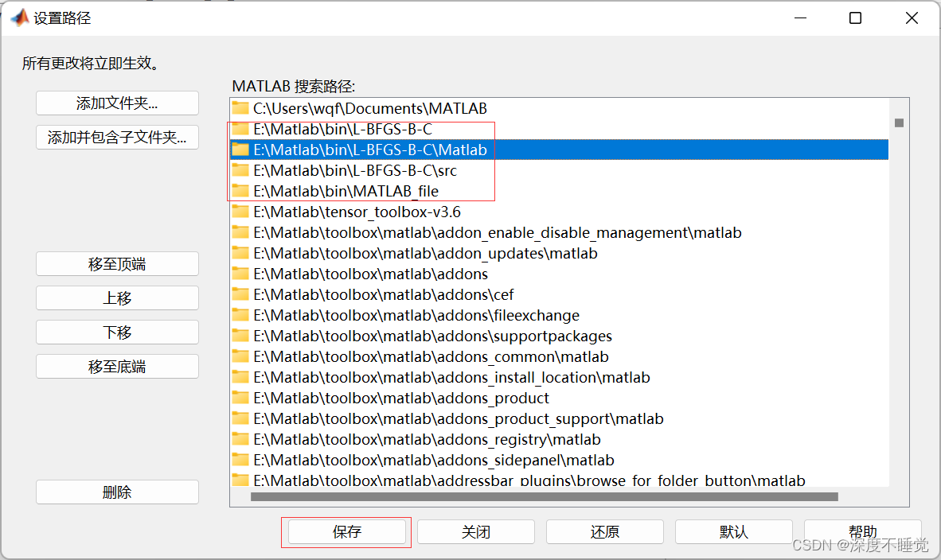This screenshot has height=560, width=941.
Task: Click folder icon of addons_sidepanel row
Action: tap(240, 460)
